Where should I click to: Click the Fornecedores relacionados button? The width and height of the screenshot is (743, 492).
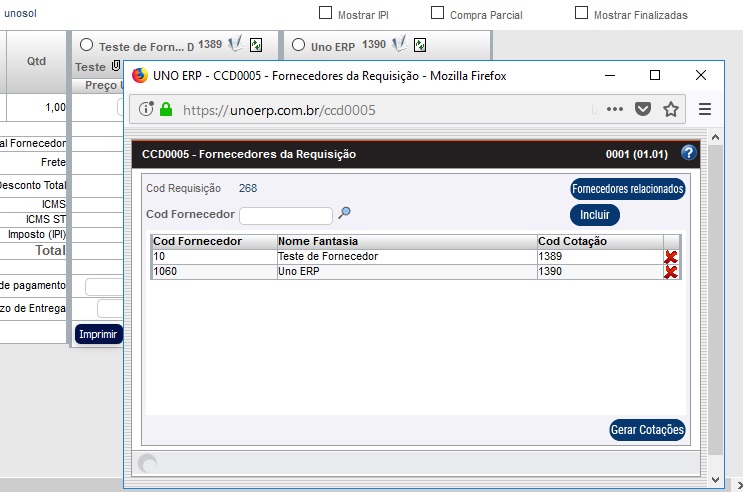pos(628,189)
